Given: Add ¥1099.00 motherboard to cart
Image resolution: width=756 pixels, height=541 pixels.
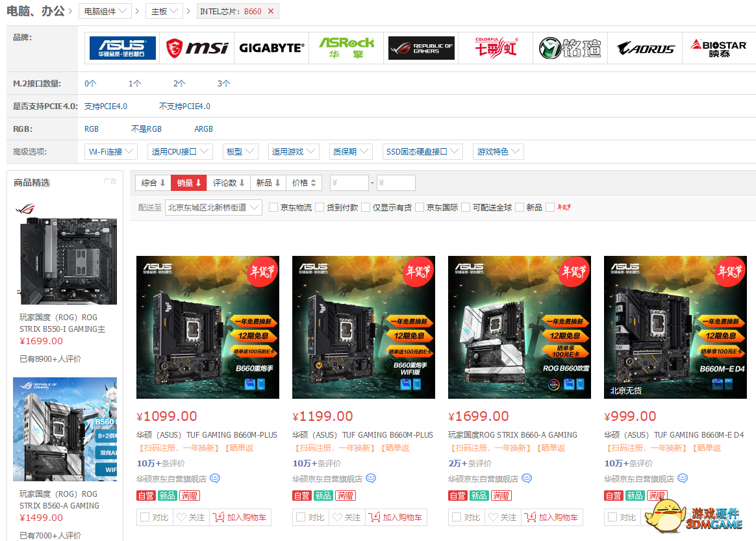Looking at the screenshot, I should (240, 517).
